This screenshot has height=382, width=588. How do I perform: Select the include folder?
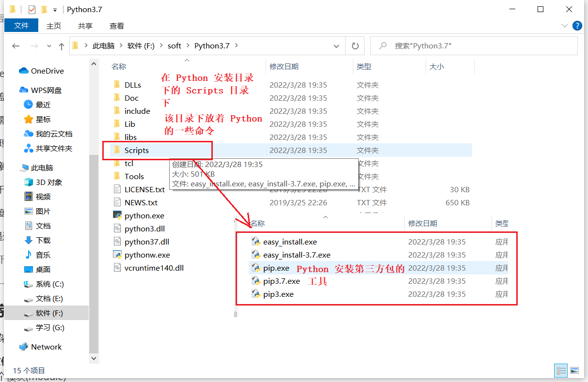pyautogui.click(x=137, y=111)
